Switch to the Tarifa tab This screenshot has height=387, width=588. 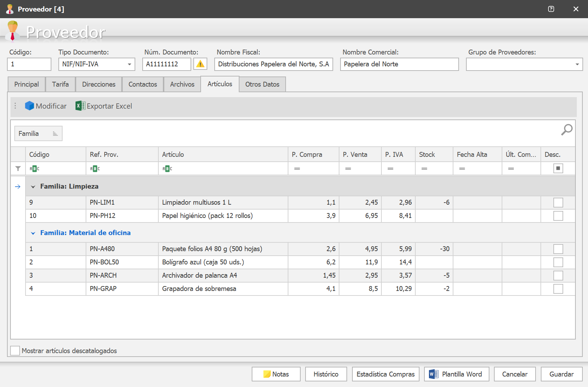(x=60, y=84)
